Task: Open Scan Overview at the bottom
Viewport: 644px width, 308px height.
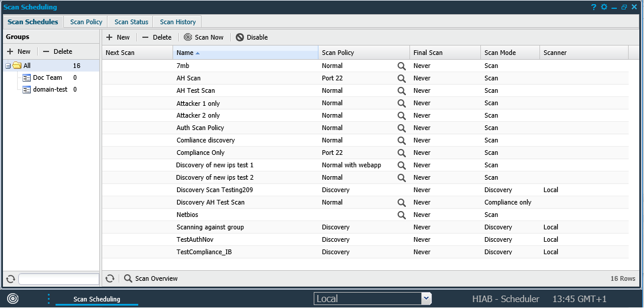Action: click(151, 278)
